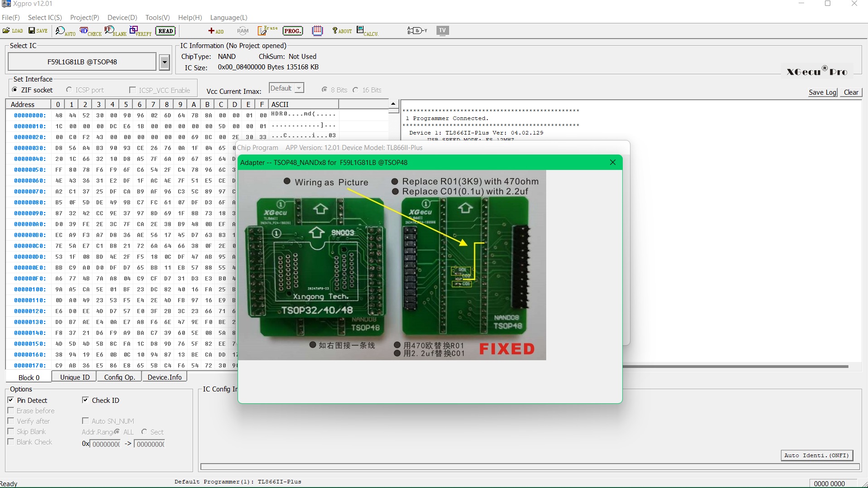The height and width of the screenshot is (488, 868).
Task: Click the log panel horizontal scrollbar
Action: click(735, 366)
